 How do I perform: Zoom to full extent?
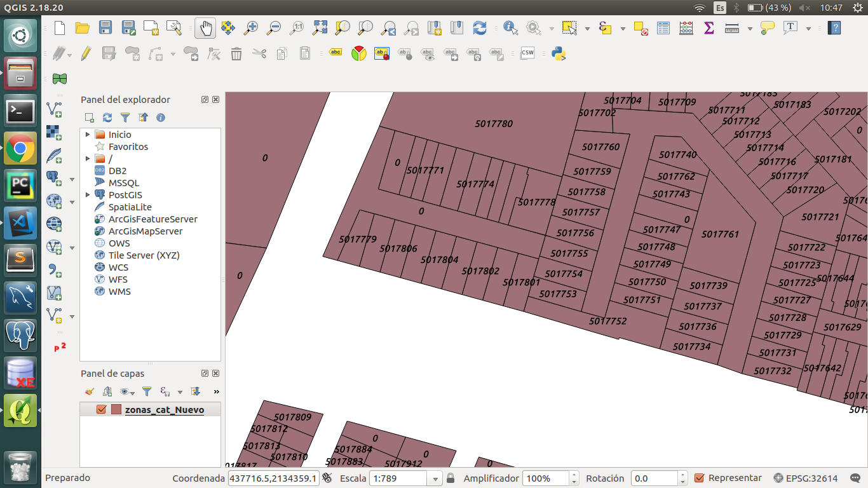click(x=320, y=28)
